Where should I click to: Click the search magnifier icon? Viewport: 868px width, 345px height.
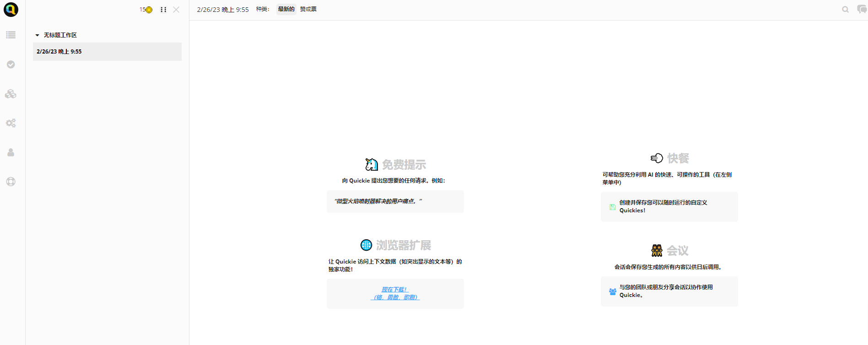click(x=845, y=10)
